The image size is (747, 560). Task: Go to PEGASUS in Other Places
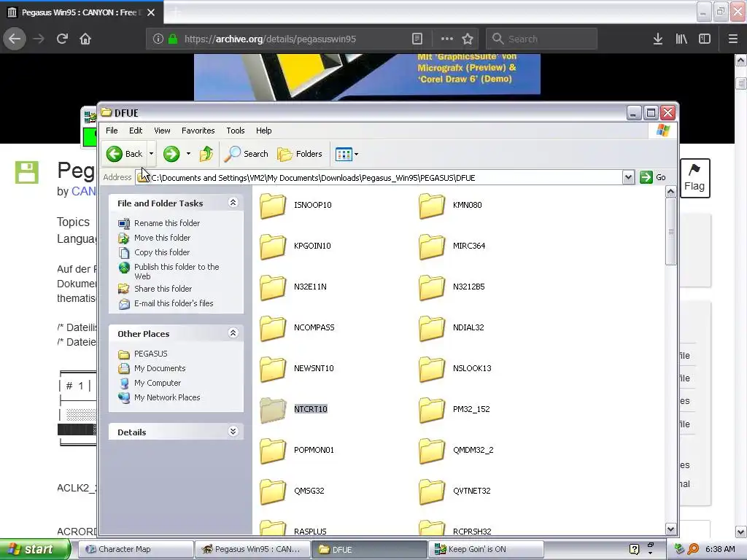(x=150, y=354)
